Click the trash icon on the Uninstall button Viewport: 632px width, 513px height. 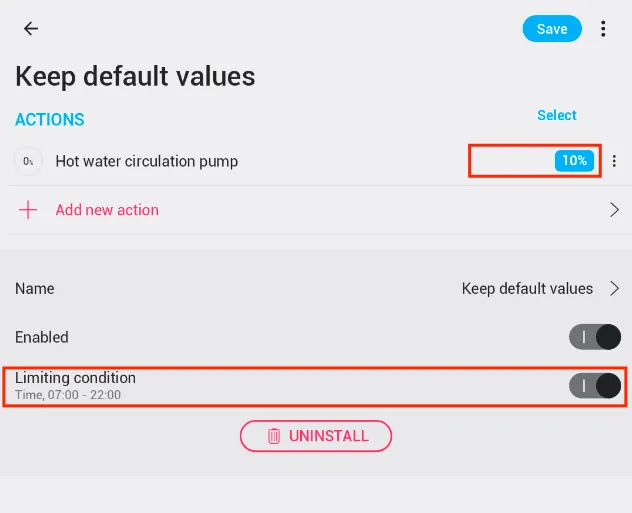274,436
